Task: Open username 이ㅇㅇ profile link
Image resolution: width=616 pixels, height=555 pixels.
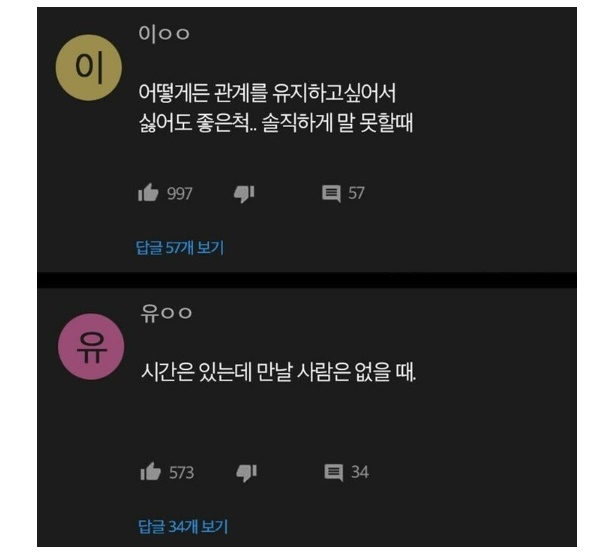Action: click(x=164, y=34)
